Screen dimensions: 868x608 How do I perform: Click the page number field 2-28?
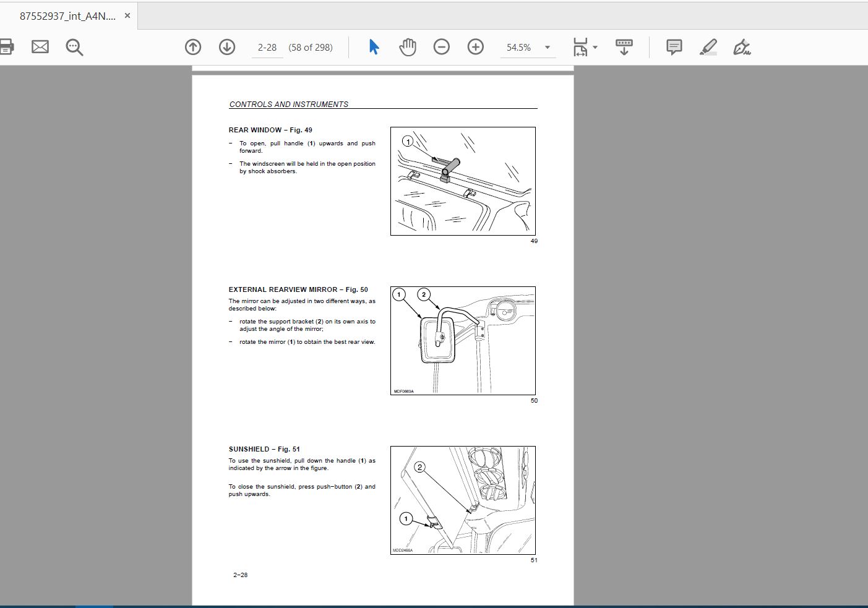pos(267,48)
